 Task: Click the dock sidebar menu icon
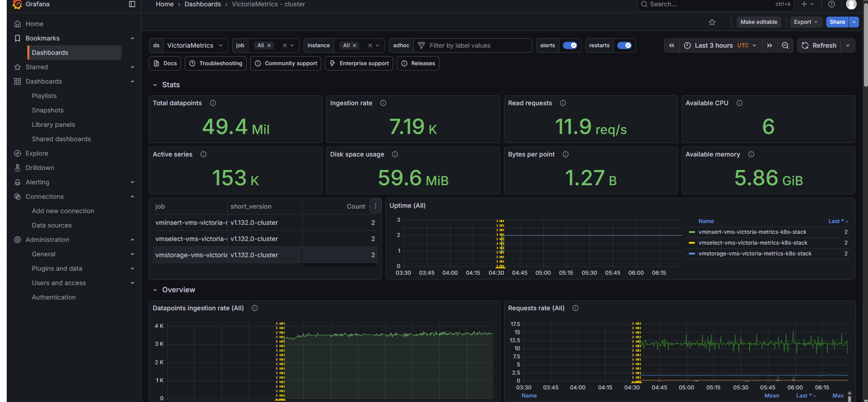pyautogui.click(x=132, y=4)
